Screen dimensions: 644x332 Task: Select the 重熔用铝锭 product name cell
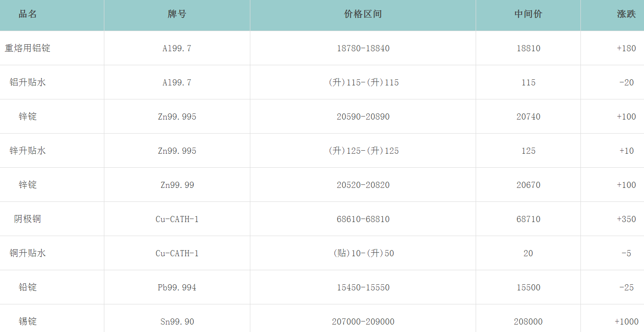(28, 48)
